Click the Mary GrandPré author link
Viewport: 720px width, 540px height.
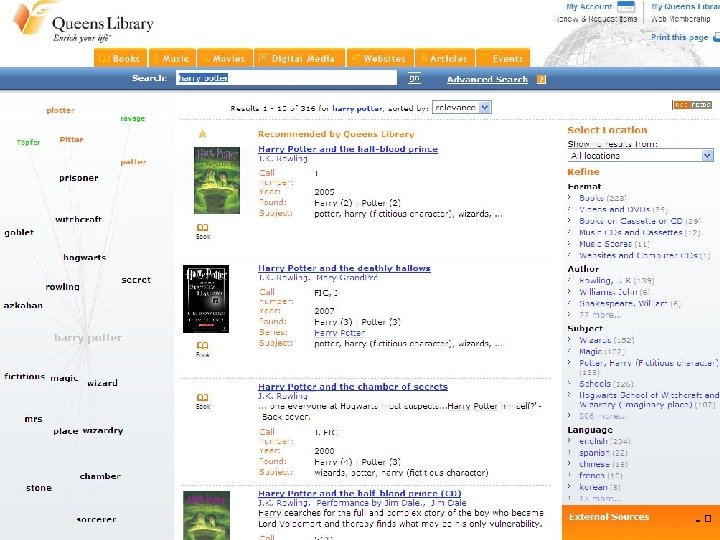346,278
